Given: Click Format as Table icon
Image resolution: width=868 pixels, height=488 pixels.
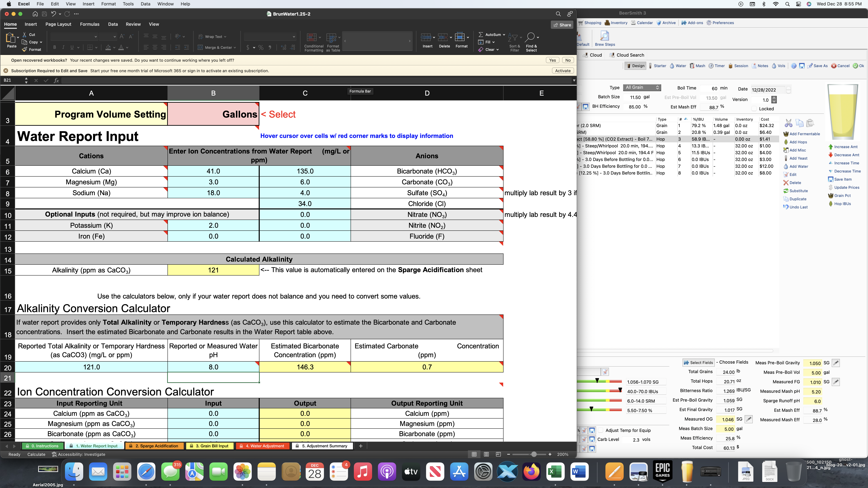Looking at the screenshot, I should (332, 37).
